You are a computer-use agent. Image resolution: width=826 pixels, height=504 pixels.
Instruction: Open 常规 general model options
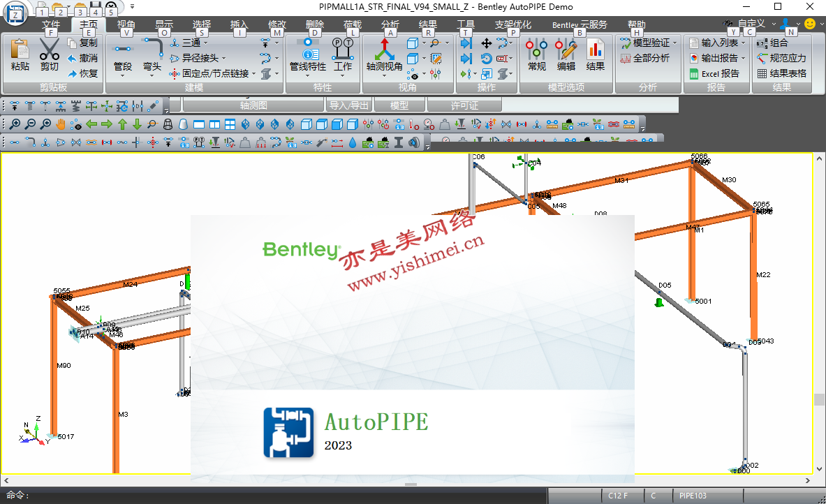[537, 54]
